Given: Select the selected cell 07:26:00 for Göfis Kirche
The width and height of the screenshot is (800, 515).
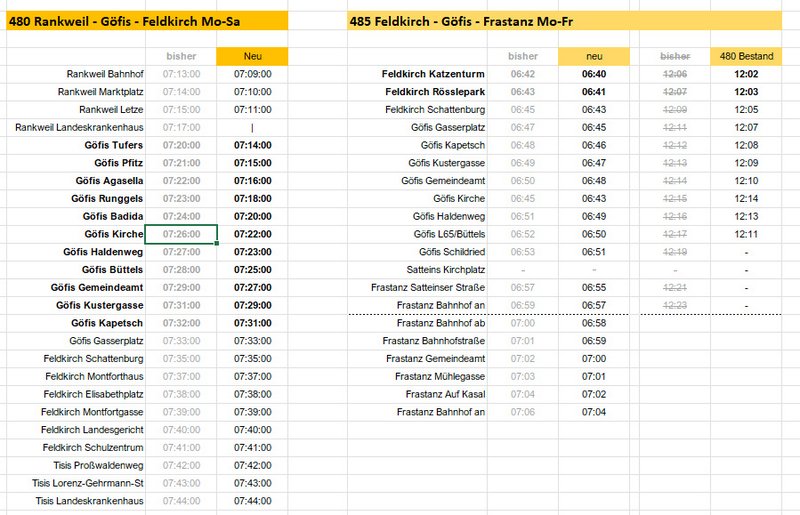Looking at the screenshot, I should pos(181,234).
